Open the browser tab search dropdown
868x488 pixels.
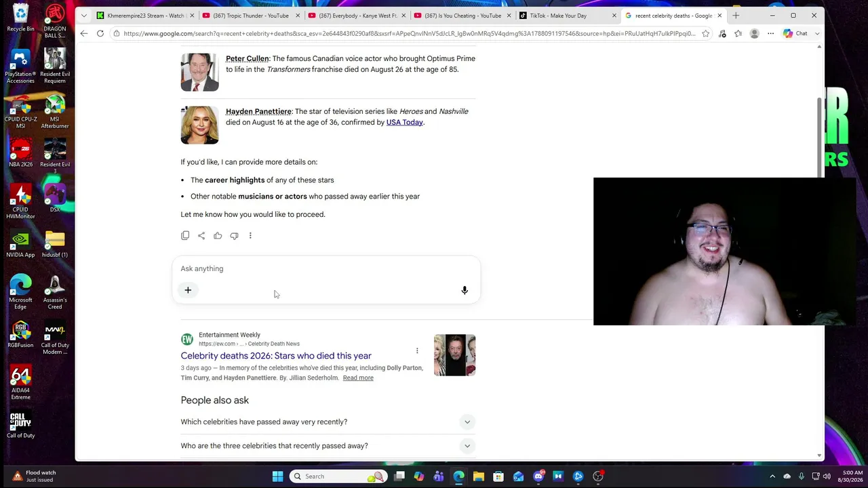pos(83,15)
